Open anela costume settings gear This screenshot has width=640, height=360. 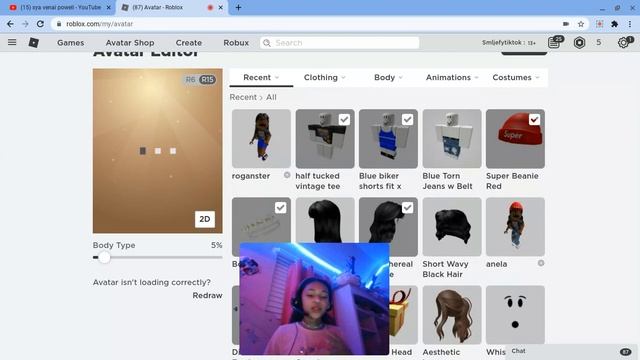(x=541, y=263)
